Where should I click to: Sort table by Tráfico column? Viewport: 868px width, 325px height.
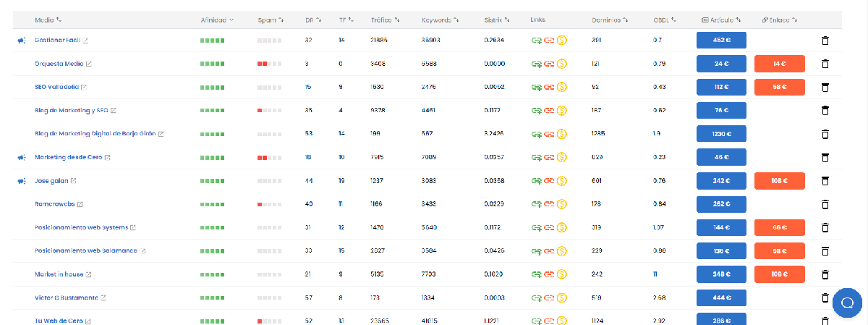pos(386,20)
